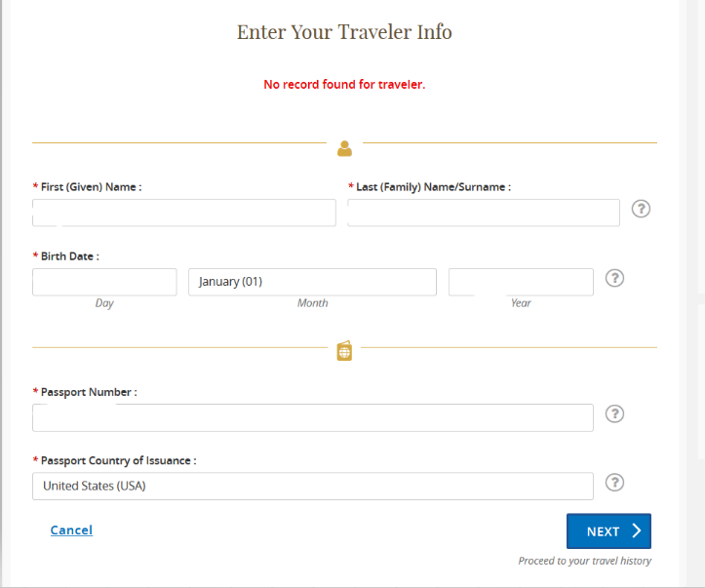Viewport: 705px width, 588px height.
Task: Click into the birth Day input box
Action: coord(104,283)
